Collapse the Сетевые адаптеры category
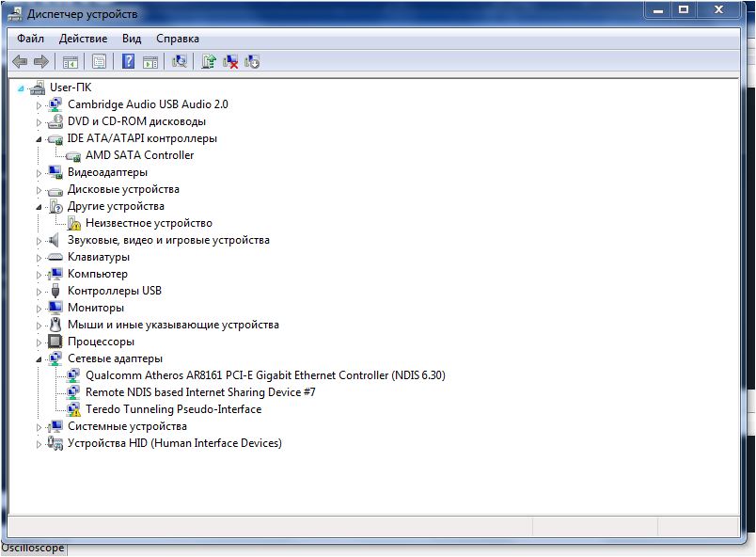 tap(39, 358)
